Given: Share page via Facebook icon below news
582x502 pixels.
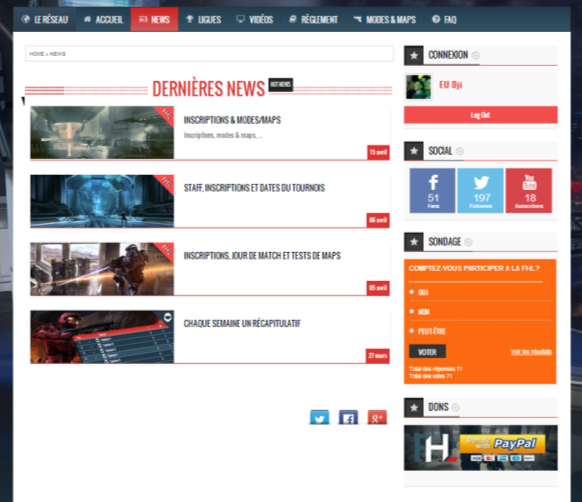Looking at the screenshot, I should pyautogui.click(x=348, y=417).
